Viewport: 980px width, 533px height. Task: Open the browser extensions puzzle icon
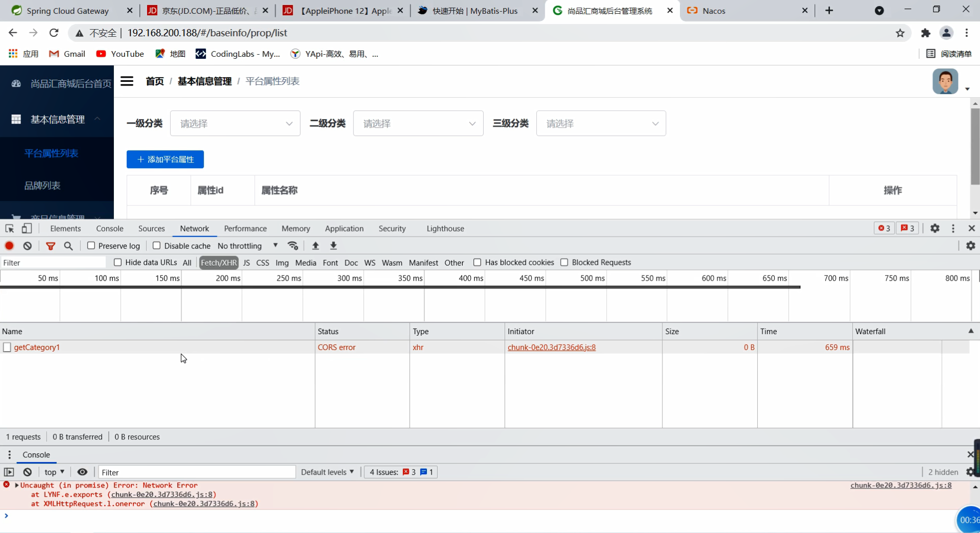(x=925, y=33)
